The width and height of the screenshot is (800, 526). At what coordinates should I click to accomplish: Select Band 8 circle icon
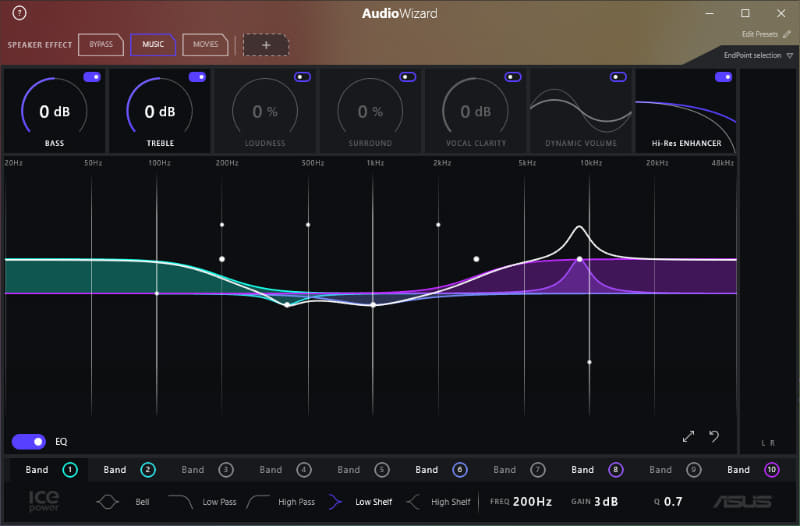[616, 470]
